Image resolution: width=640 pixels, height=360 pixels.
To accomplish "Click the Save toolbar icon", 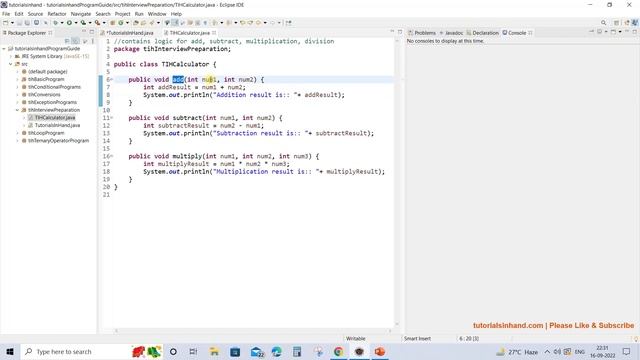I will (x=19, y=23).
